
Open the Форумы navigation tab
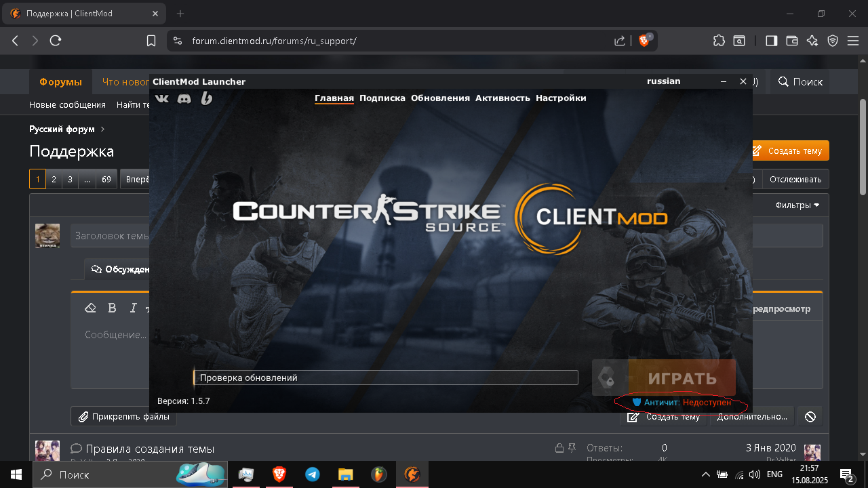[x=60, y=82]
